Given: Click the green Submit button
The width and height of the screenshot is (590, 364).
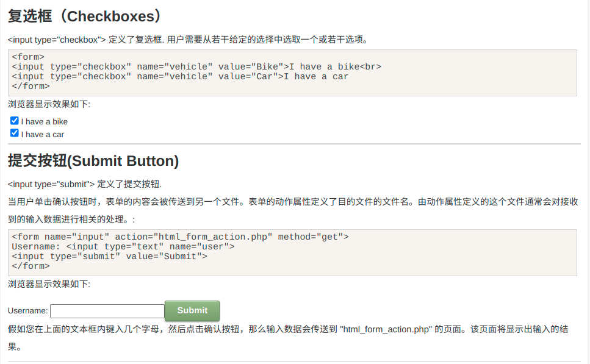Looking at the screenshot, I should click(x=192, y=310).
